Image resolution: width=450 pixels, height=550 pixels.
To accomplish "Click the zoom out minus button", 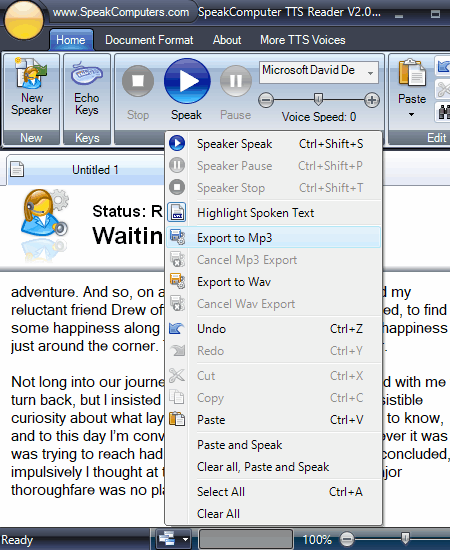I will [347, 538].
